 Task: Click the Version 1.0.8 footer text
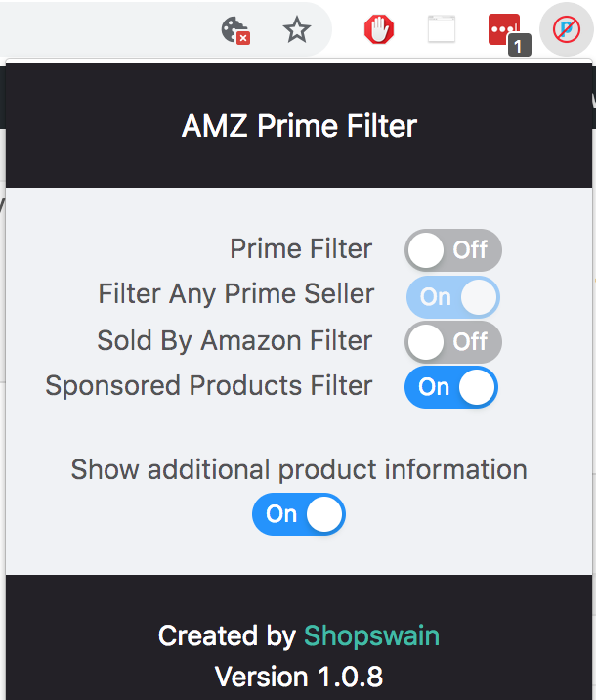pos(299,677)
